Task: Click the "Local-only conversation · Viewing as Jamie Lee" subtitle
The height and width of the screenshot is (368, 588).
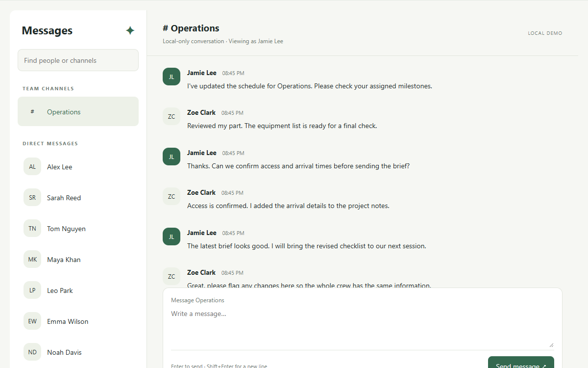Action: (x=223, y=41)
